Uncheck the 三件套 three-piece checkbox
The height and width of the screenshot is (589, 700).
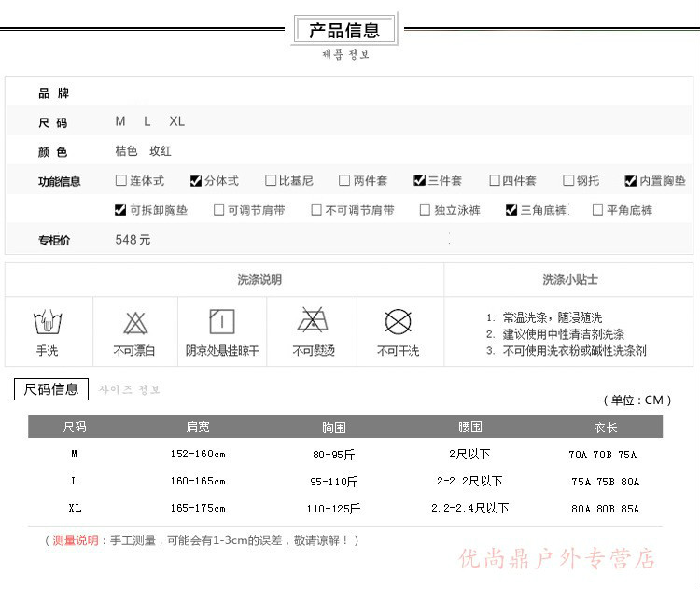click(419, 181)
